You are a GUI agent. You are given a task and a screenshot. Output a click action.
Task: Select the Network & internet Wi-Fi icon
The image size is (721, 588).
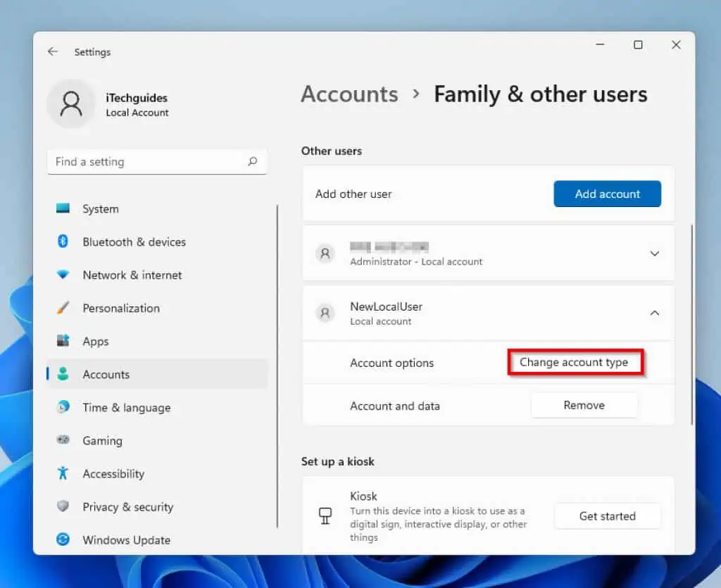point(63,275)
